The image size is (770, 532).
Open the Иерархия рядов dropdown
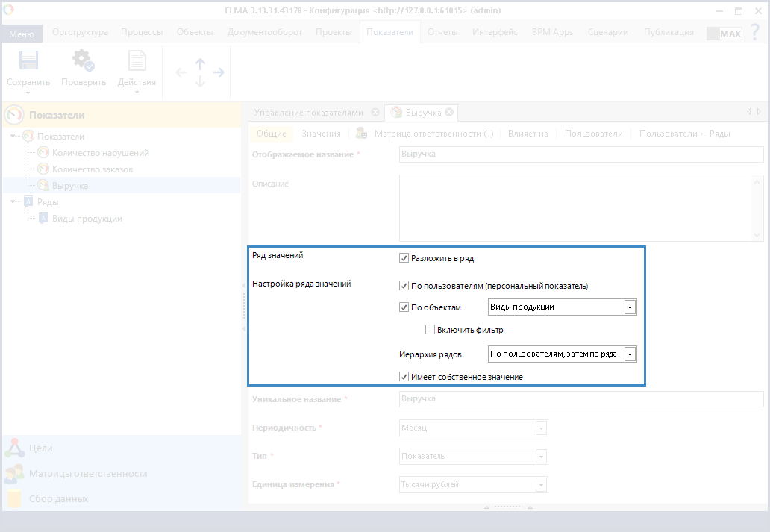[x=630, y=354]
